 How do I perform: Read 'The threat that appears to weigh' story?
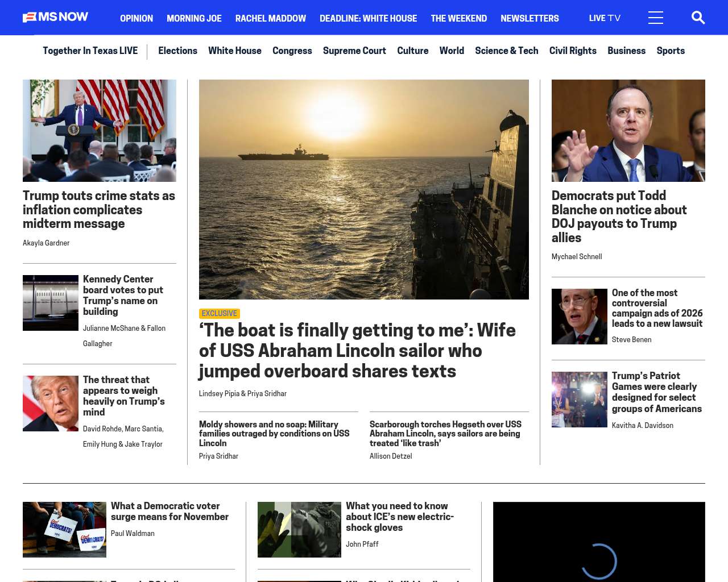pyautogui.click(x=124, y=396)
